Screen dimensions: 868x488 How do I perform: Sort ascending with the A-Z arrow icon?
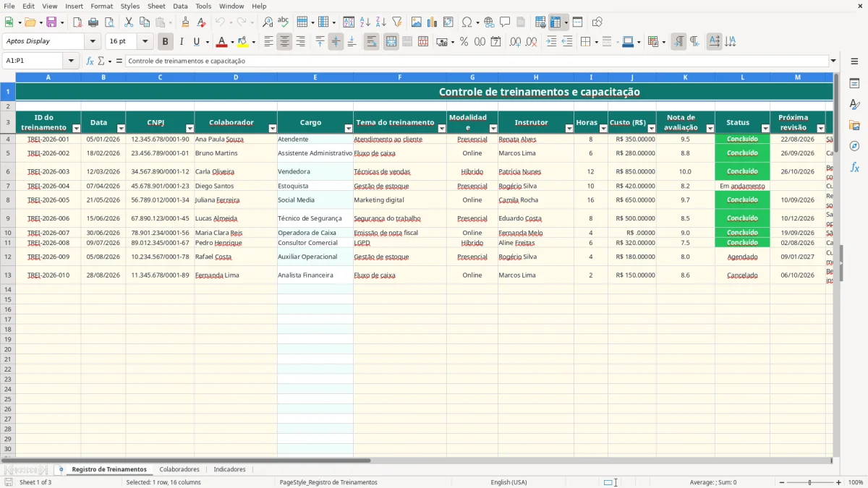click(x=365, y=22)
